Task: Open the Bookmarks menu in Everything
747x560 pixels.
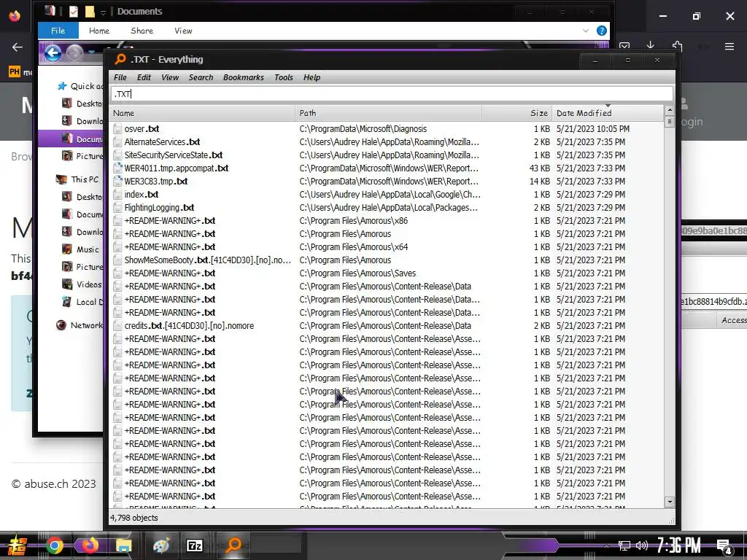Action: point(244,77)
